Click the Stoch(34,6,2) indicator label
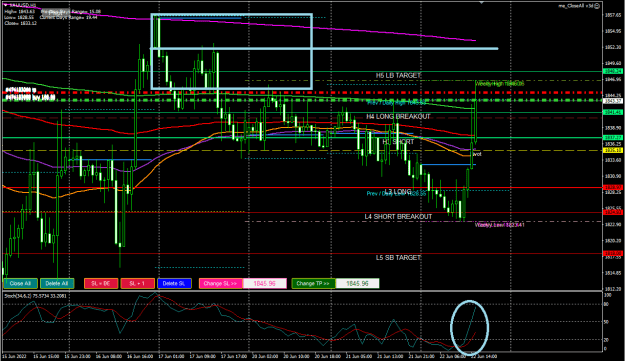The height and width of the screenshot is (361, 625). click(35, 296)
